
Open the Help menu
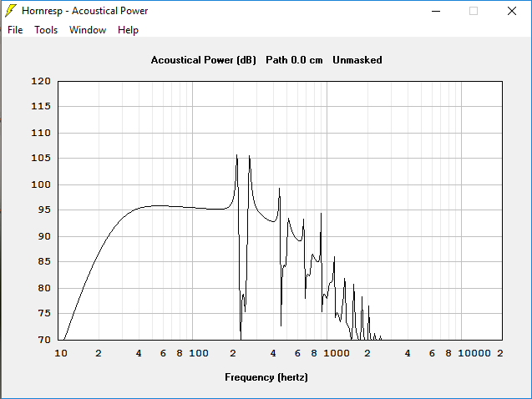(x=128, y=30)
